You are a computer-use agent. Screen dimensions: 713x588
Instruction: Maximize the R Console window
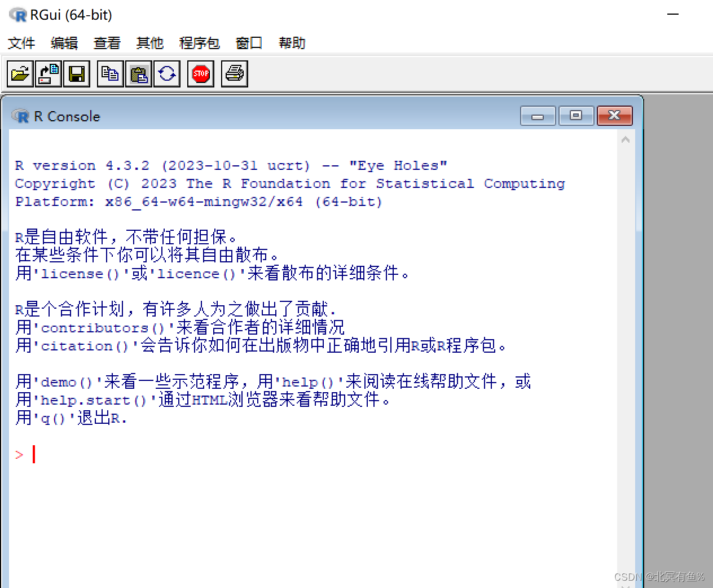coord(576,116)
